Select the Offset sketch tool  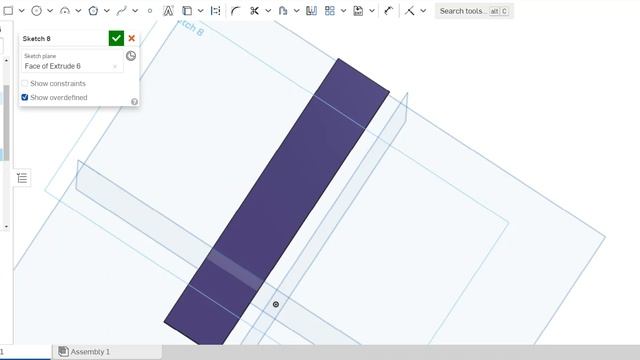[x=283, y=11]
